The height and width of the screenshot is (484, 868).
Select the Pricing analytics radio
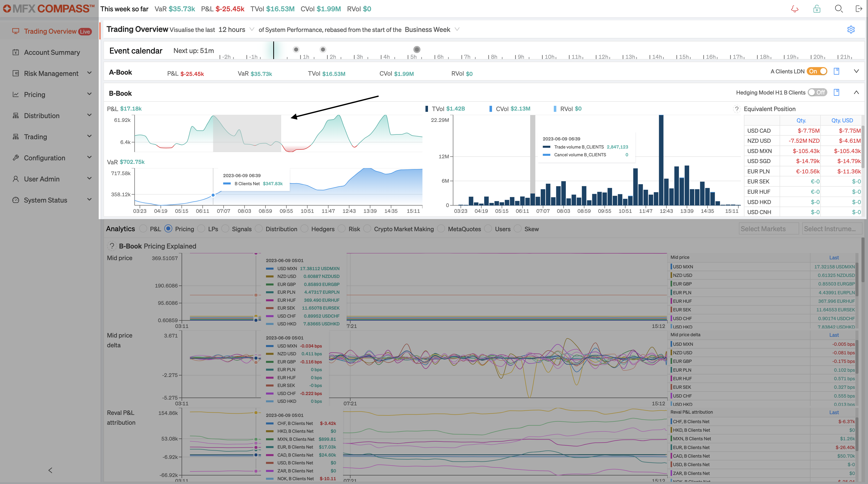coord(168,228)
